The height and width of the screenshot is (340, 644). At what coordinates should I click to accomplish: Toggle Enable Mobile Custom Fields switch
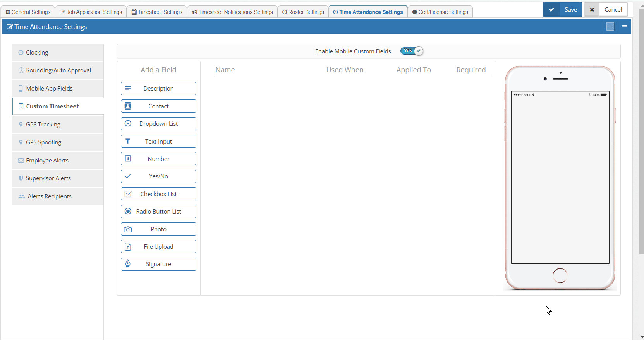412,51
